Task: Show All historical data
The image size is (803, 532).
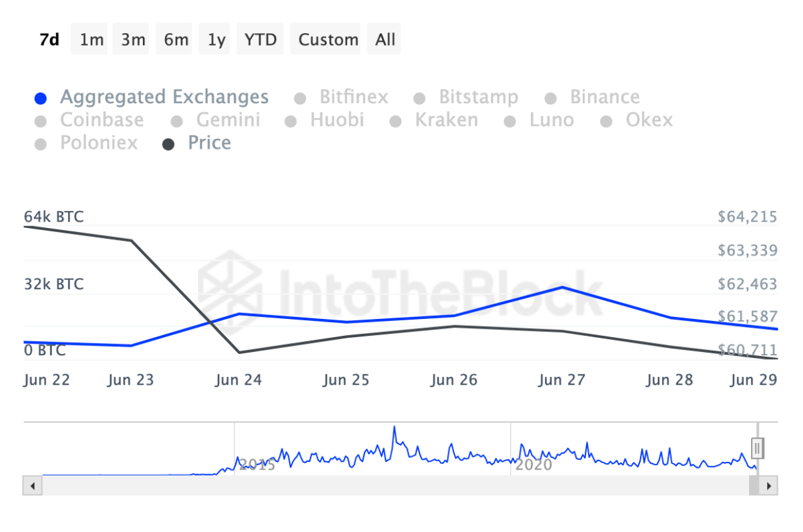Action: click(x=385, y=40)
